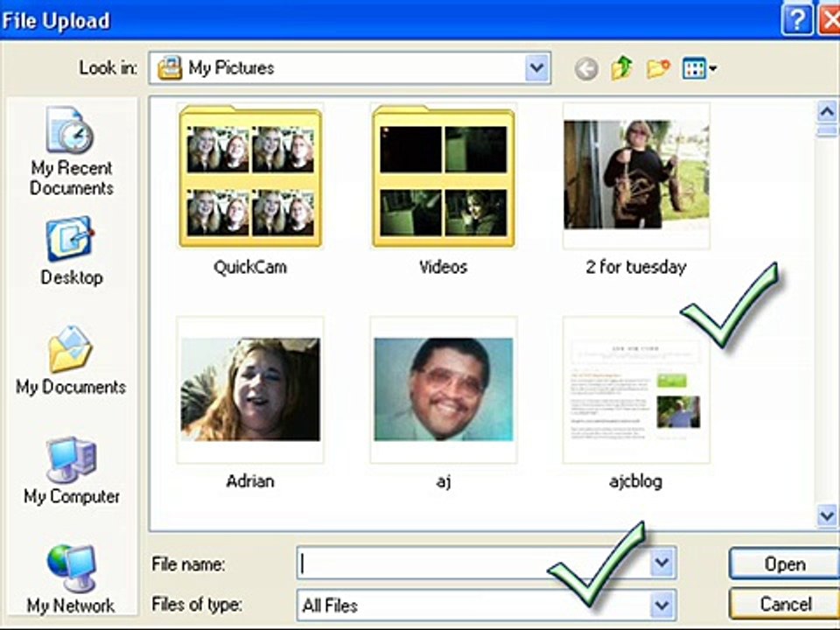Select the ajcblog picture thumbnail
The image size is (840, 630).
point(636,389)
